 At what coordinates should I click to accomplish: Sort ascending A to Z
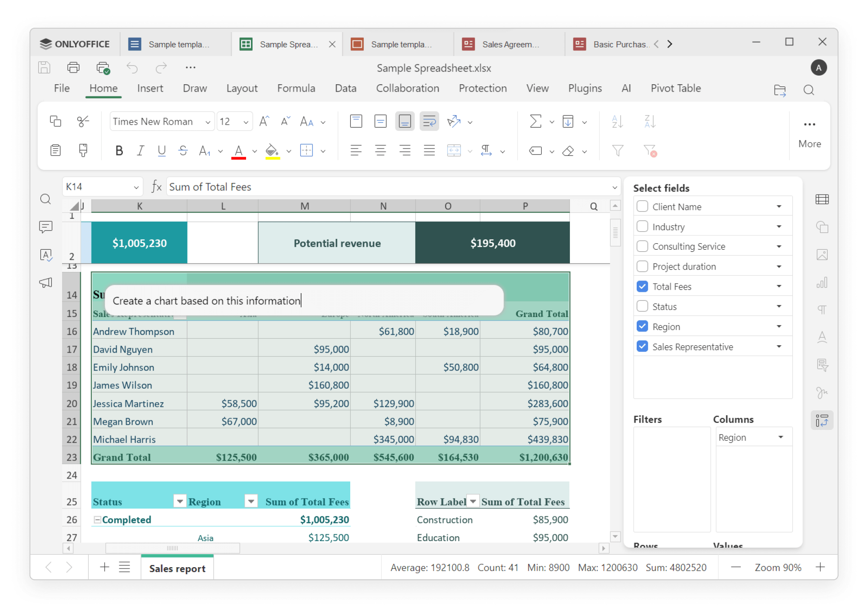pyautogui.click(x=618, y=121)
